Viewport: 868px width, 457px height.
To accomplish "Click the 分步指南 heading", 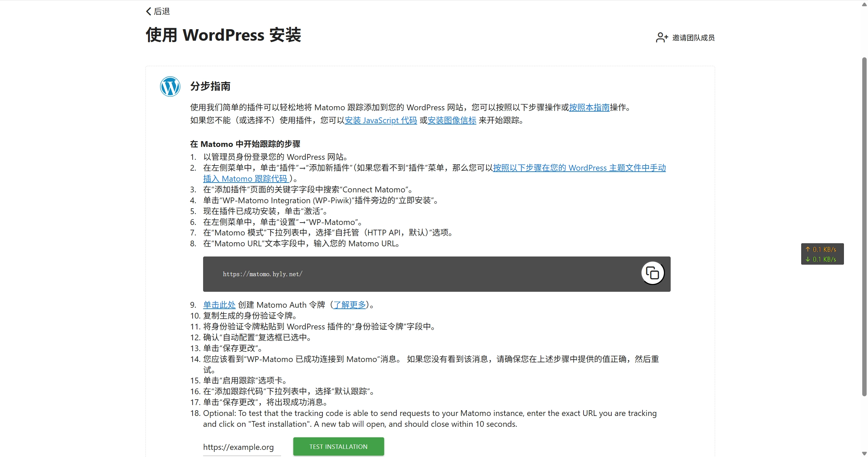I will pos(210,86).
